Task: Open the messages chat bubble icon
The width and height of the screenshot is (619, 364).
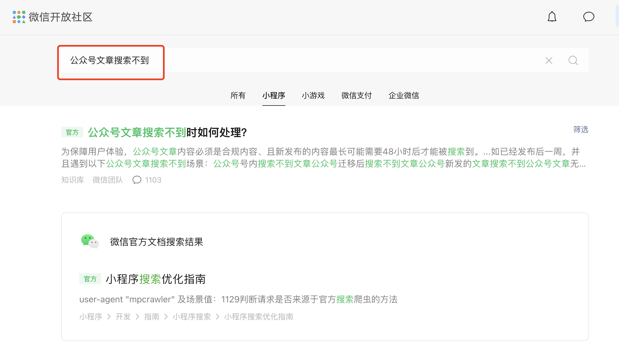Action: pyautogui.click(x=589, y=17)
